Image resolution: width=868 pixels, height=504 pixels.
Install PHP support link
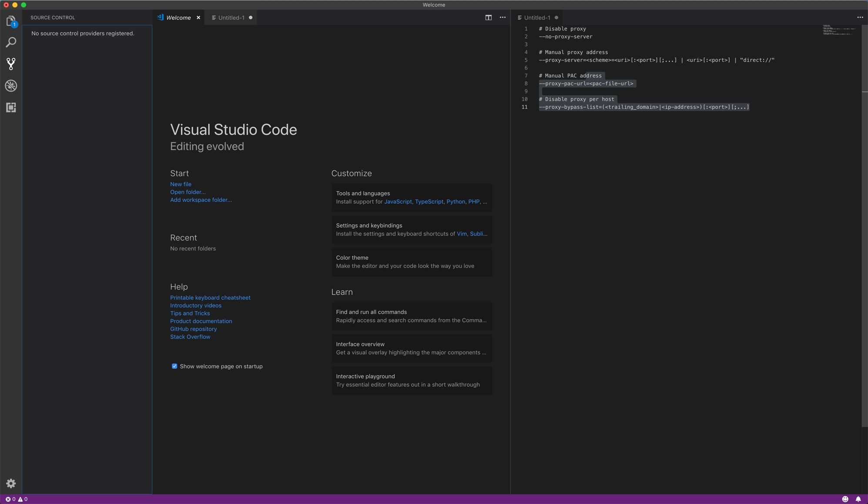pyautogui.click(x=473, y=201)
